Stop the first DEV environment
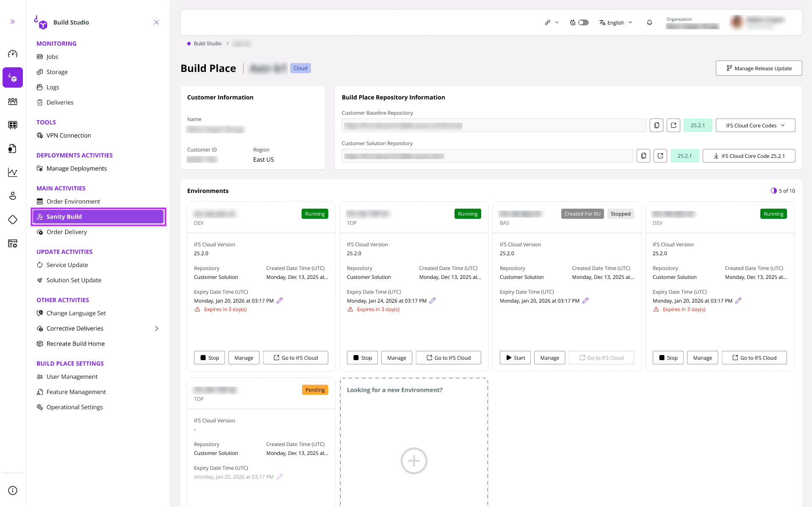This screenshot has height=507, width=812. coord(209,358)
